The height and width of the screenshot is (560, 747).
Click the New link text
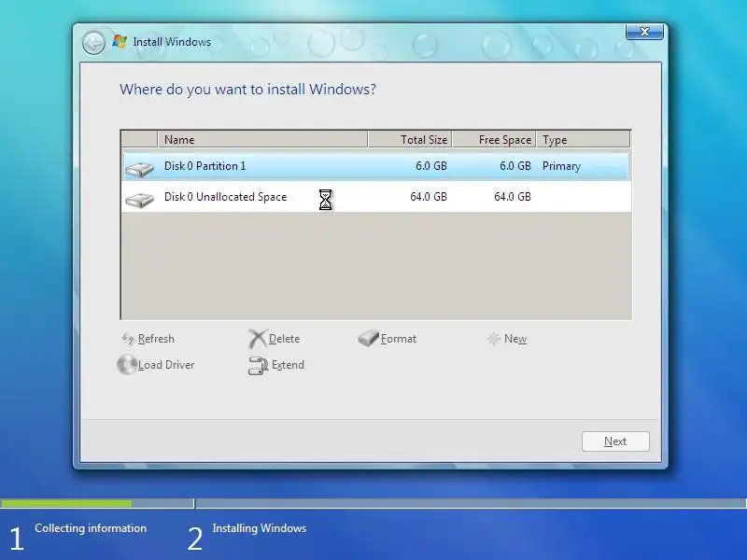coord(515,339)
